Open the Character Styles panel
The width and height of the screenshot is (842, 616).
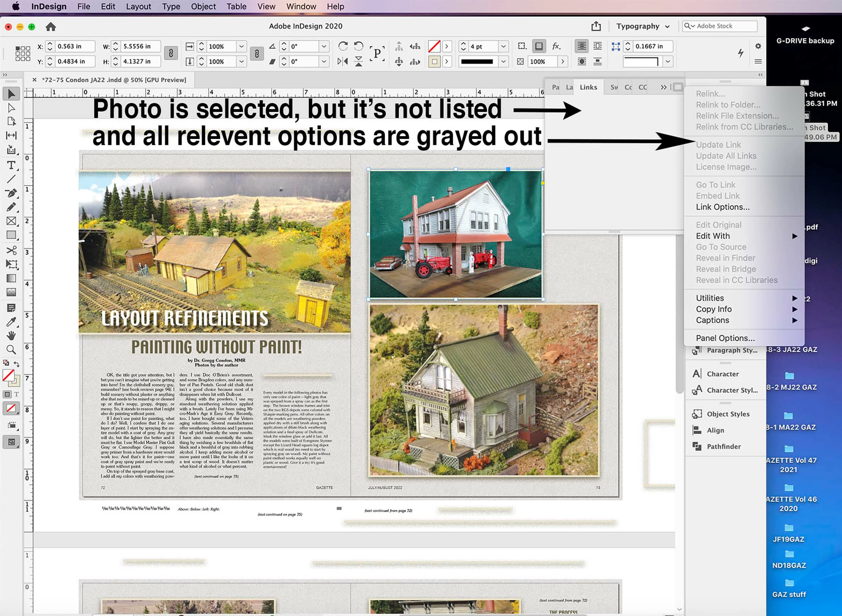pyautogui.click(x=731, y=390)
